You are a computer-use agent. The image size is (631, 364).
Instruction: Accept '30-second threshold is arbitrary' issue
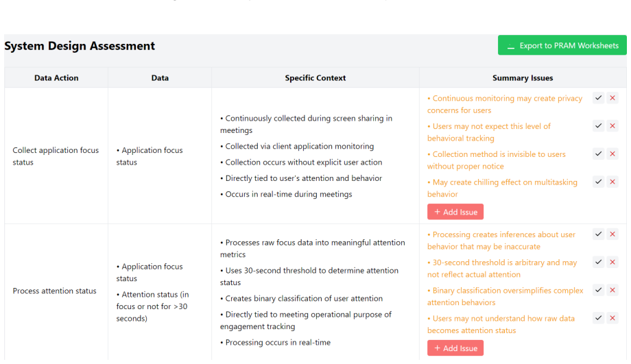(x=598, y=263)
